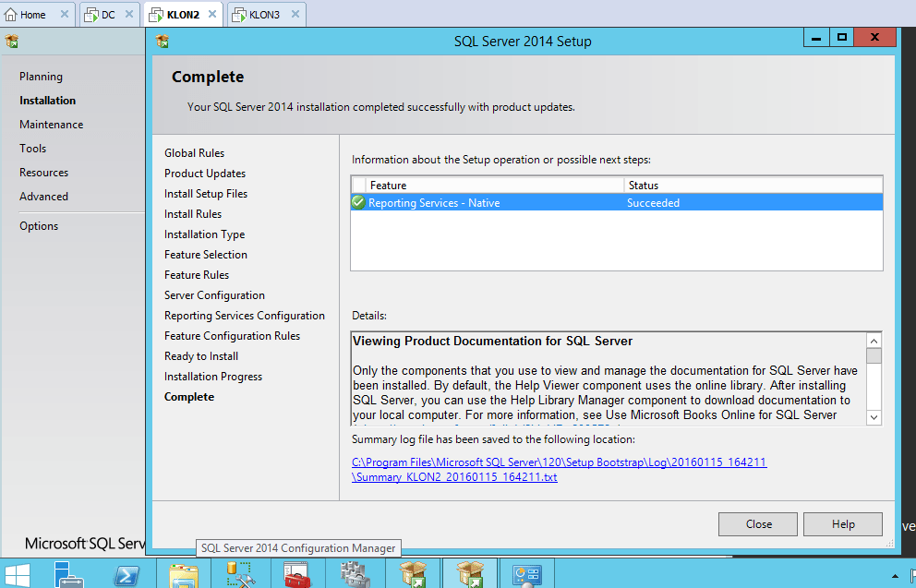Click the Control Panel taskbar icon
Viewport: 916px width, 588px height.
pyautogui.click(x=527, y=574)
